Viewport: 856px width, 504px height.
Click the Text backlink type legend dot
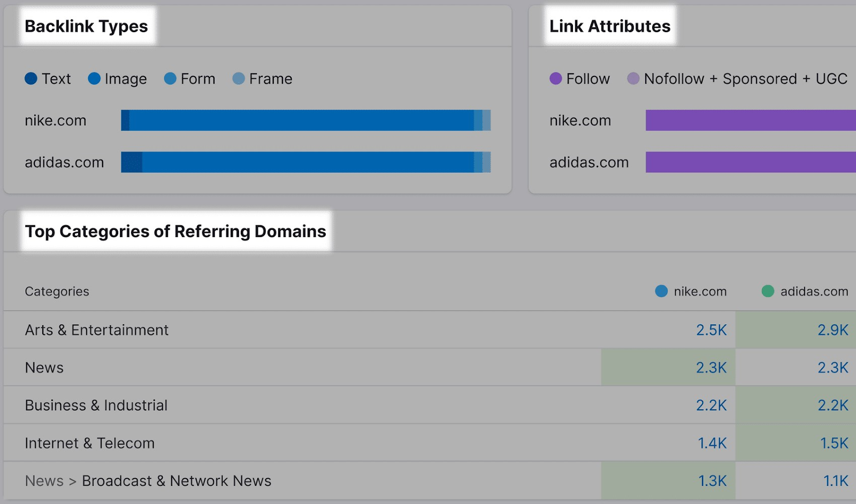point(30,79)
